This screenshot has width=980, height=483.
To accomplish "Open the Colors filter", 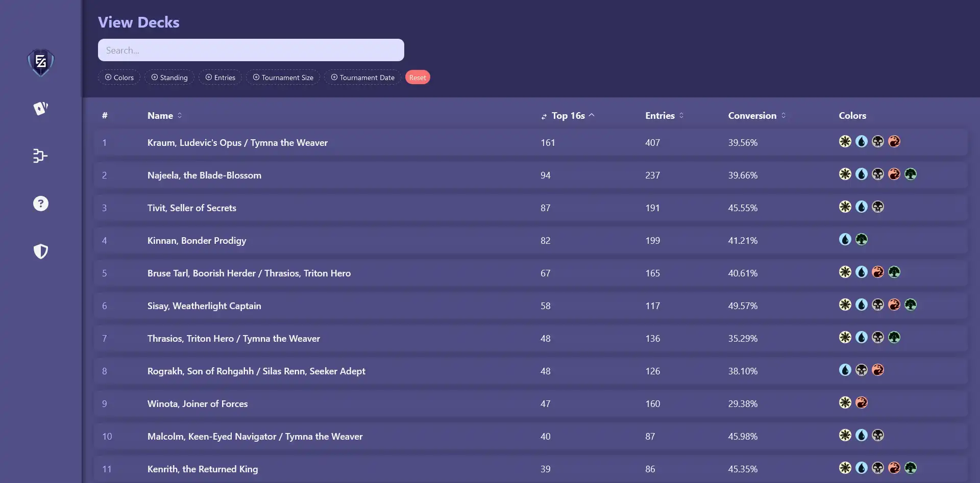I will pyautogui.click(x=119, y=78).
